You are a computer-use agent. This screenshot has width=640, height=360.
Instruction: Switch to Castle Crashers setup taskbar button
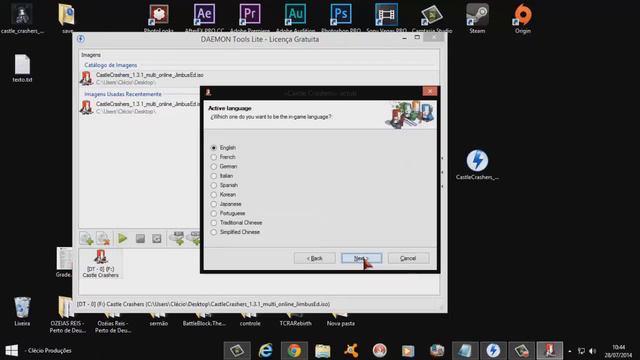(550, 351)
